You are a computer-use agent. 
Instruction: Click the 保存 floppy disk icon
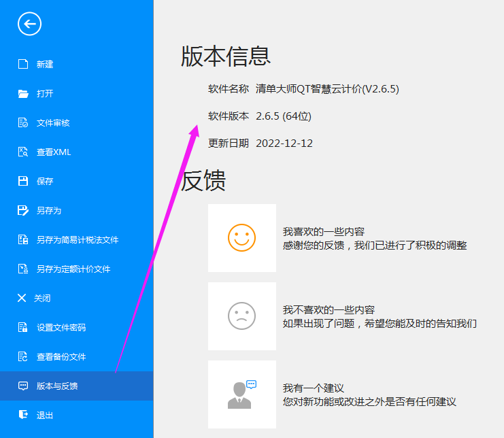click(x=23, y=181)
